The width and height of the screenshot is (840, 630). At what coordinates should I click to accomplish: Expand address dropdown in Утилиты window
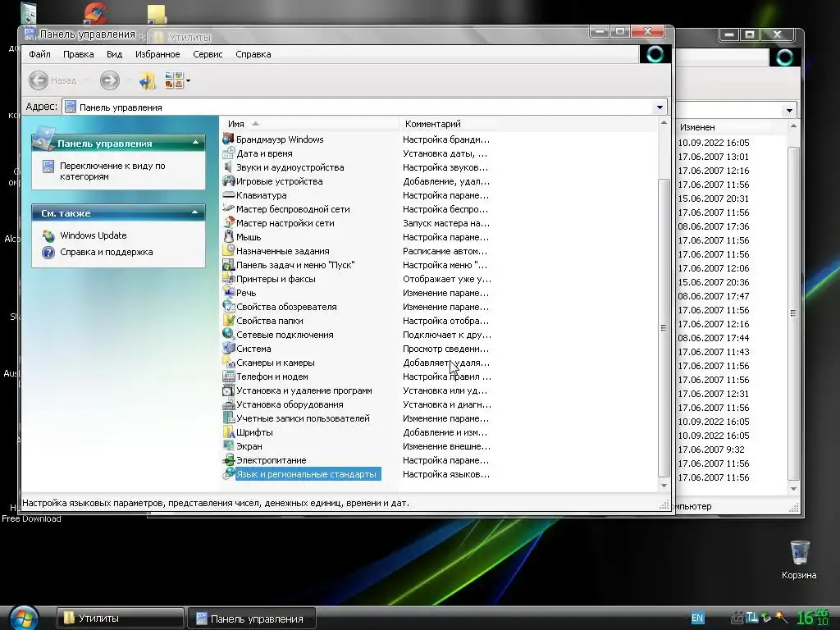pyautogui.click(x=788, y=111)
